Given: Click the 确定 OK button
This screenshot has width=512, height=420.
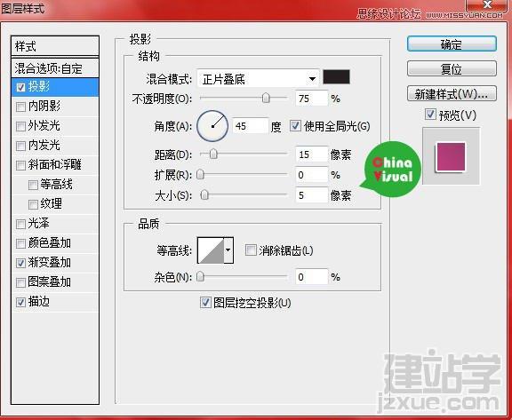Looking at the screenshot, I should click(452, 44).
